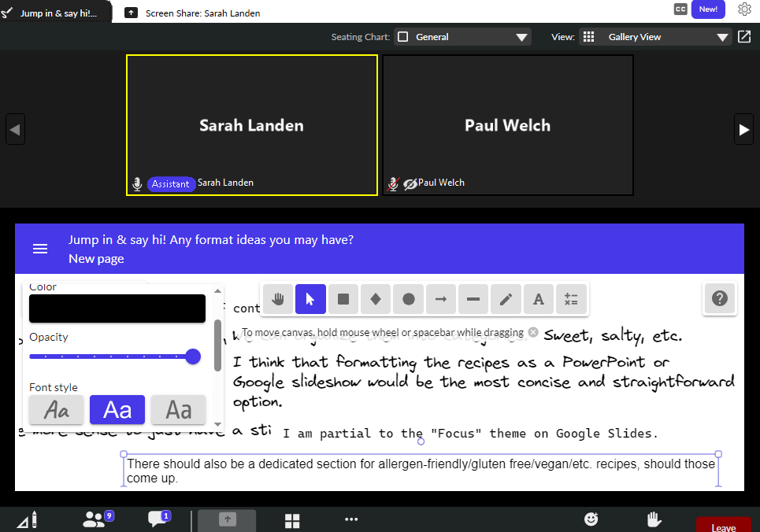Select Paul Welch's video tile

pos(508,125)
